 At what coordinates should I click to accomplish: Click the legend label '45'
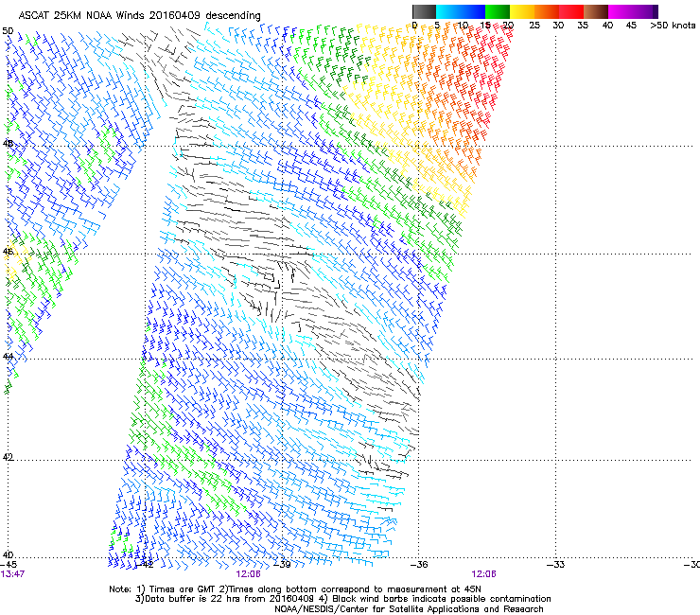click(x=631, y=26)
